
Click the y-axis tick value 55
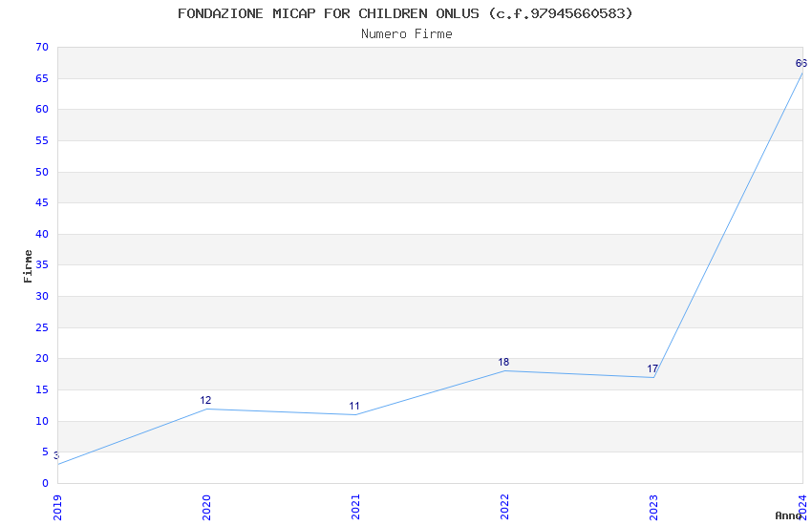[x=42, y=140]
